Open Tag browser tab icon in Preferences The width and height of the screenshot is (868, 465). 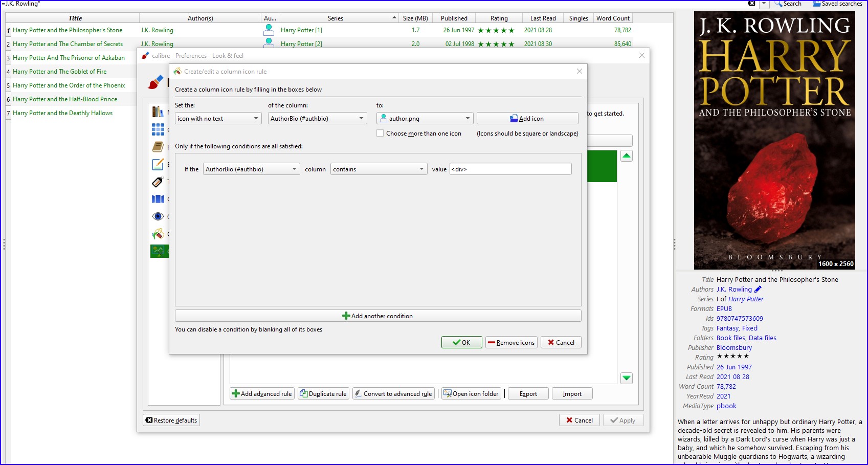tap(158, 182)
